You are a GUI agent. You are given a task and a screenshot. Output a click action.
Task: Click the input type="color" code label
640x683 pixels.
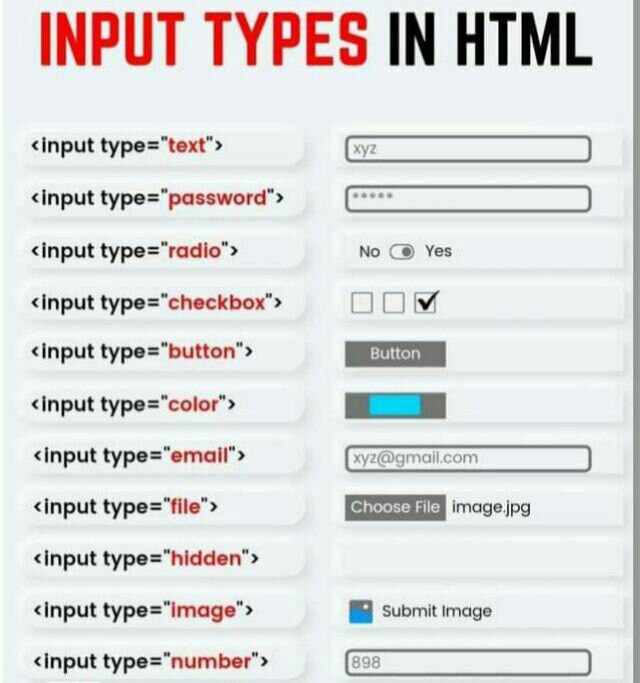133,405
